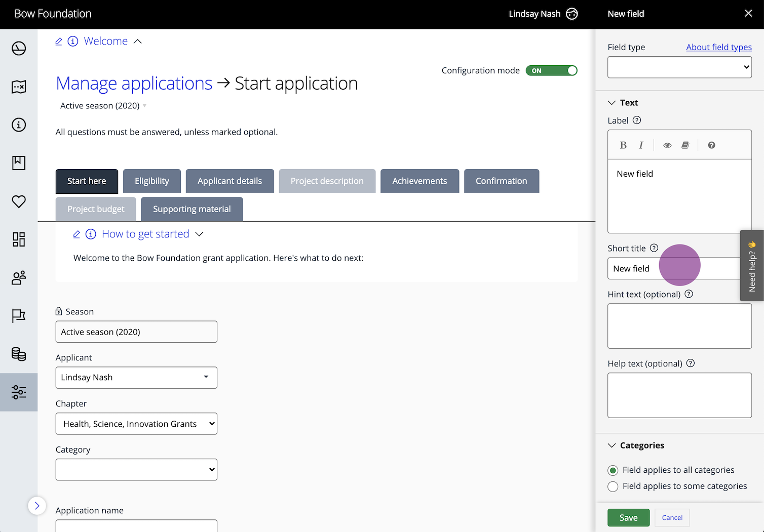This screenshot has width=764, height=532.
Task: Open the users icon in the sidebar
Action: (19, 277)
